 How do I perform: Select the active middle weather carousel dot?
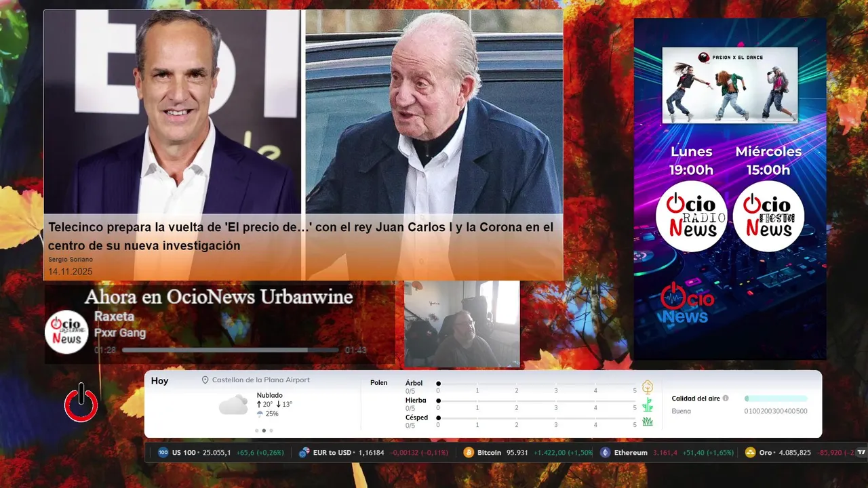pyautogui.click(x=264, y=430)
